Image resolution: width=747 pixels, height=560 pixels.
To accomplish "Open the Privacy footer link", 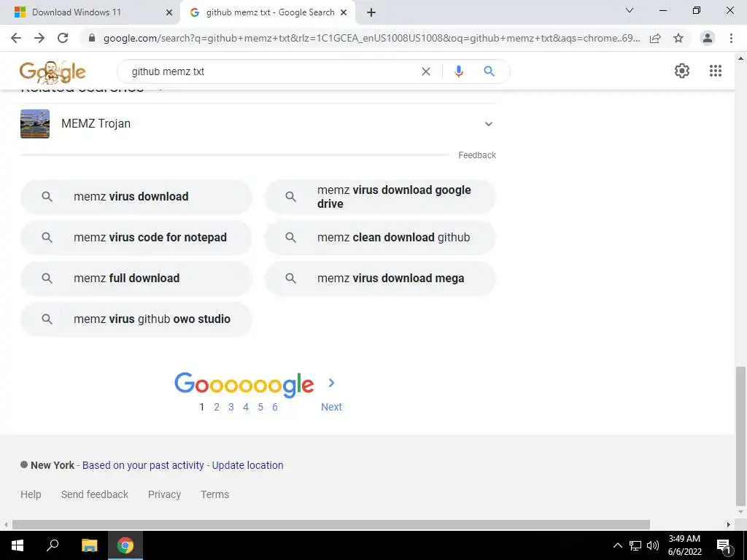I will tap(164, 494).
